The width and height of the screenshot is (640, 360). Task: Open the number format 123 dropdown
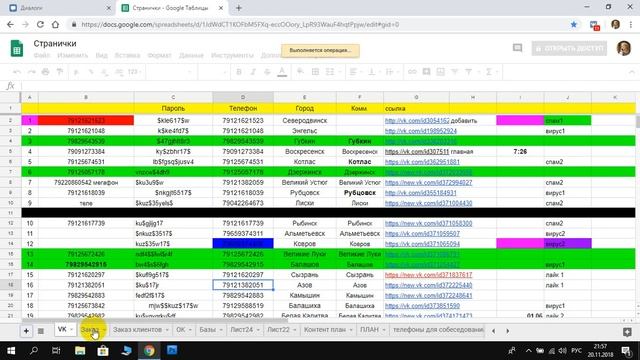coord(134,72)
